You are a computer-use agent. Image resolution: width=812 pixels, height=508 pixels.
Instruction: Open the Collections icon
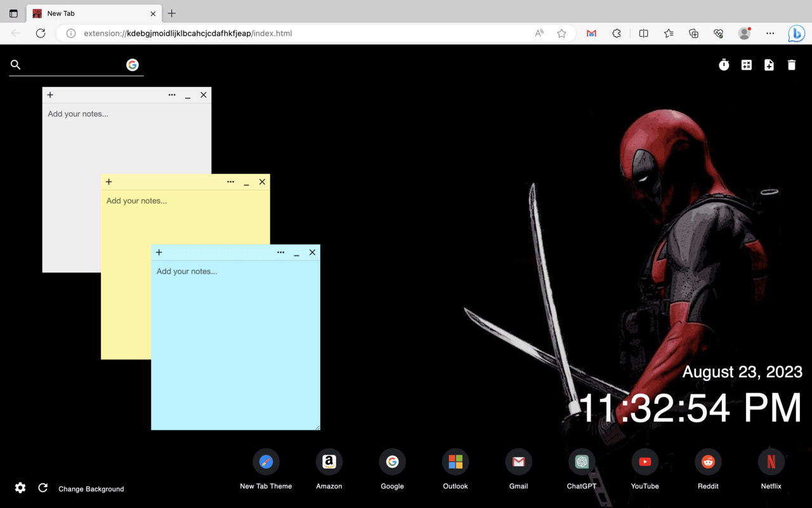693,33
